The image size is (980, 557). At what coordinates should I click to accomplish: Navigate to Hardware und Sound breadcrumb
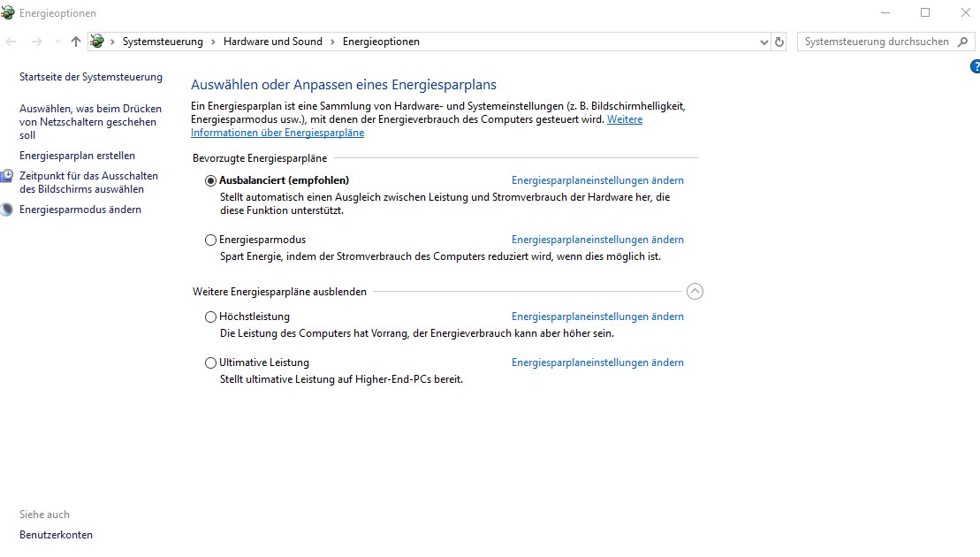274,41
